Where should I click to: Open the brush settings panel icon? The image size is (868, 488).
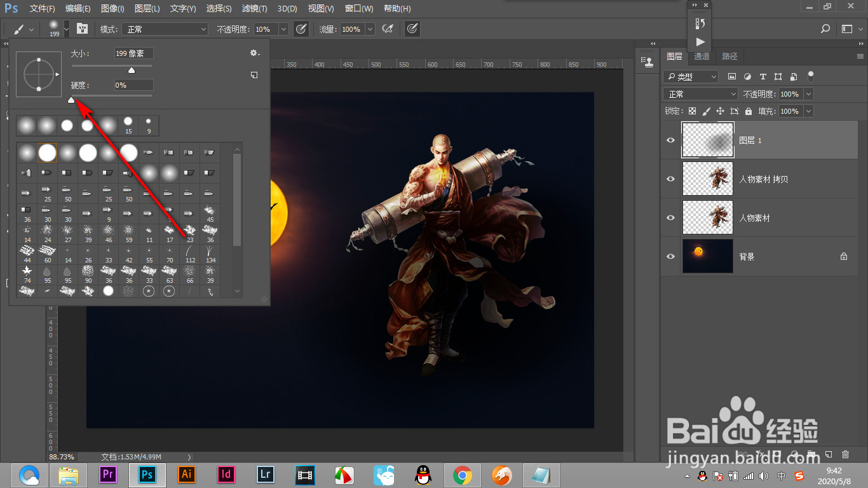pos(82,29)
